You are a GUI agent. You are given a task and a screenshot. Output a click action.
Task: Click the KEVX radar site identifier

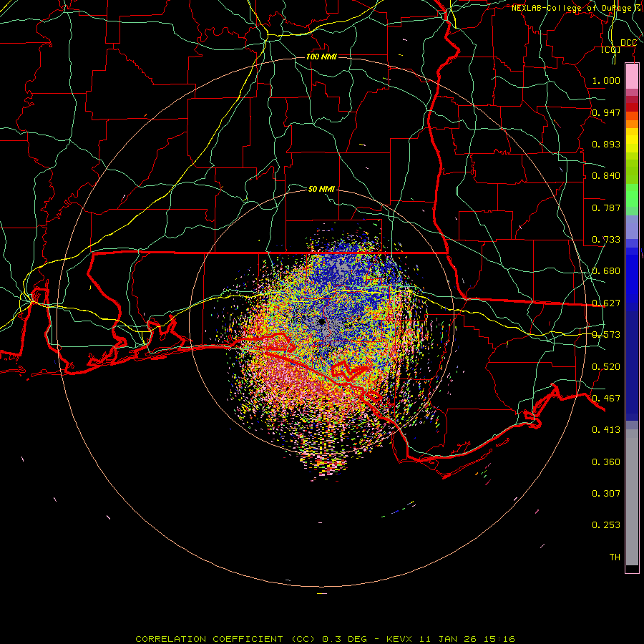click(x=401, y=639)
